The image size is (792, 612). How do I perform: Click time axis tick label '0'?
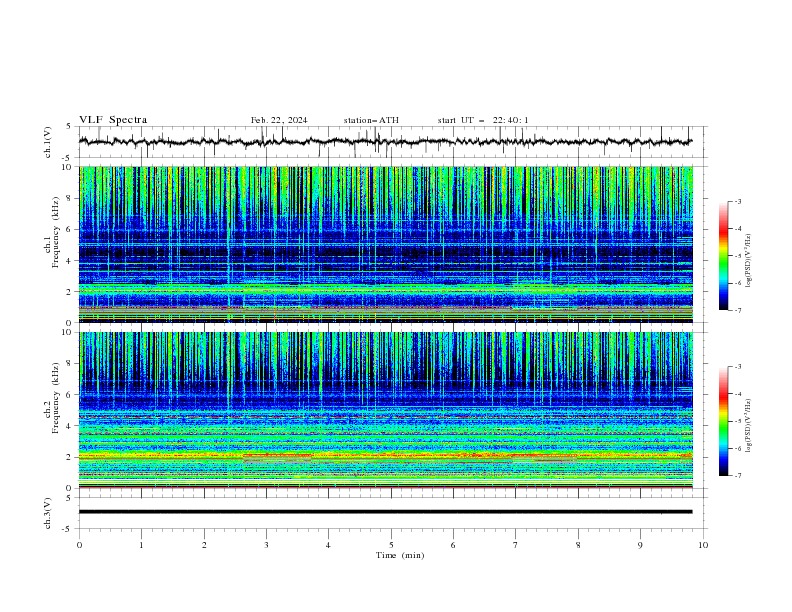click(x=79, y=545)
